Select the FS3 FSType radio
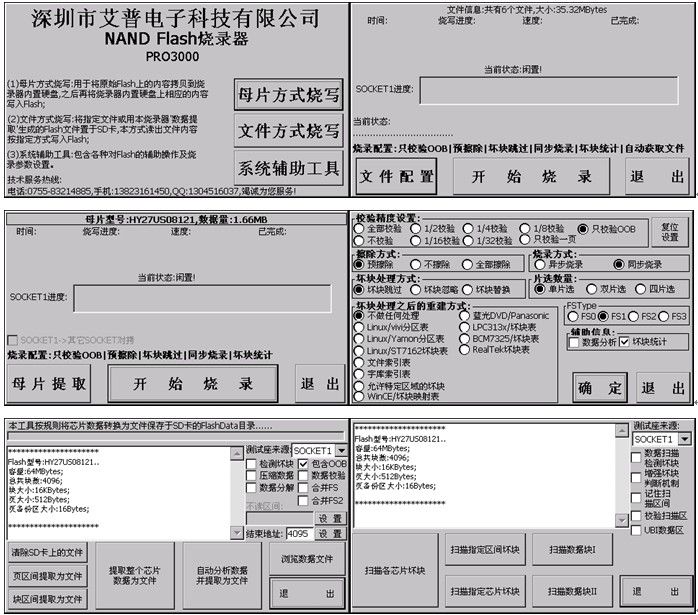The width and height of the screenshot is (698, 615). pyautogui.click(x=664, y=316)
